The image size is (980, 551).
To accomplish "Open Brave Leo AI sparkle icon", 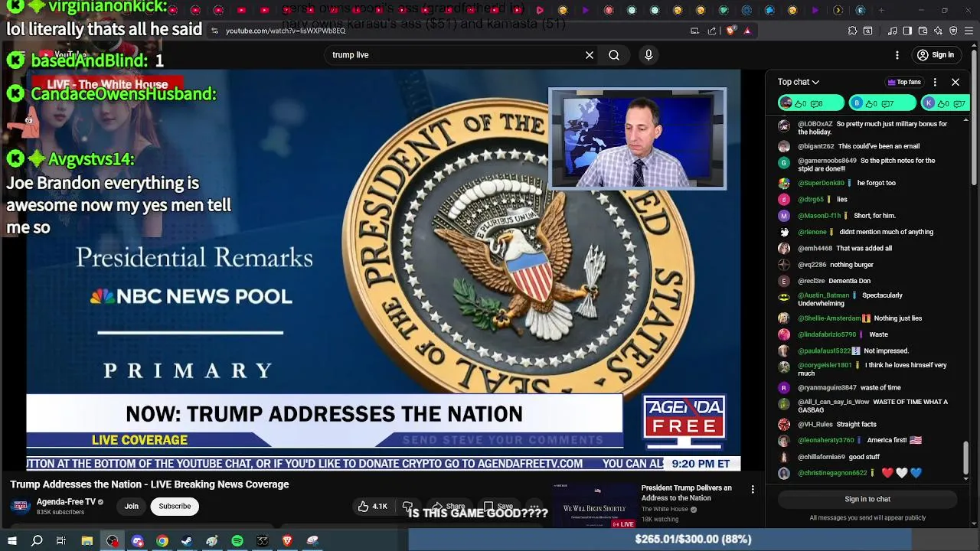I will [938, 31].
